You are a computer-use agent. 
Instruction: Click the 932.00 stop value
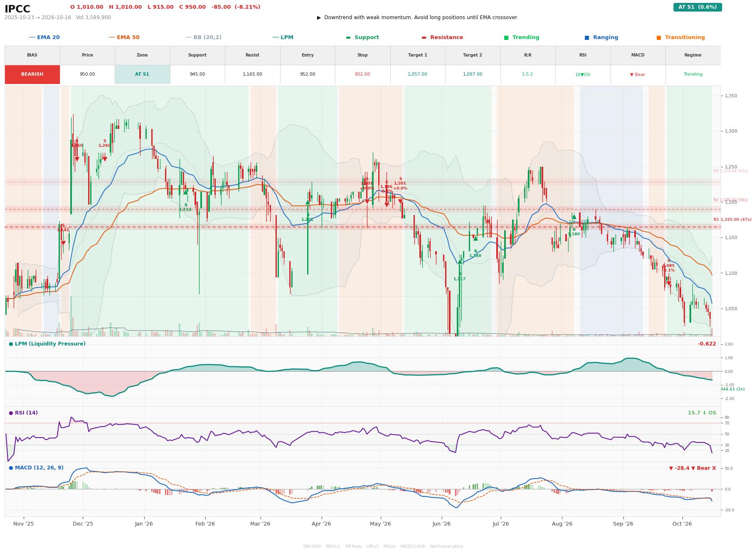pos(362,74)
